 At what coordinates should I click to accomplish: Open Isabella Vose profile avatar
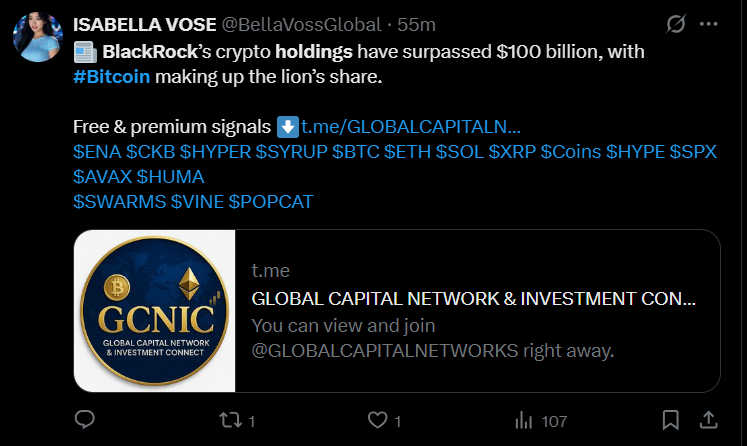coord(38,37)
